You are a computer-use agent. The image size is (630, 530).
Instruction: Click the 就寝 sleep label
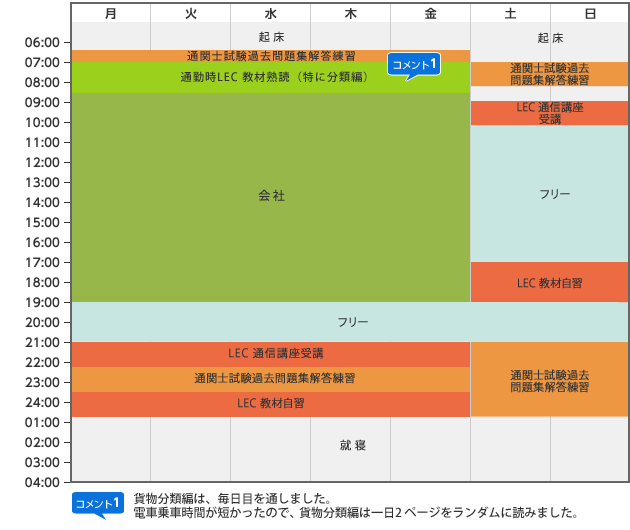352,445
